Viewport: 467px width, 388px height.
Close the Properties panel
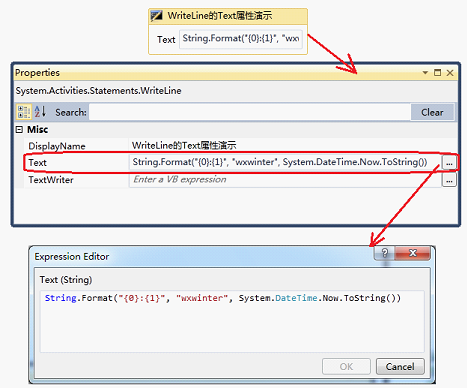click(x=450, y=72)
